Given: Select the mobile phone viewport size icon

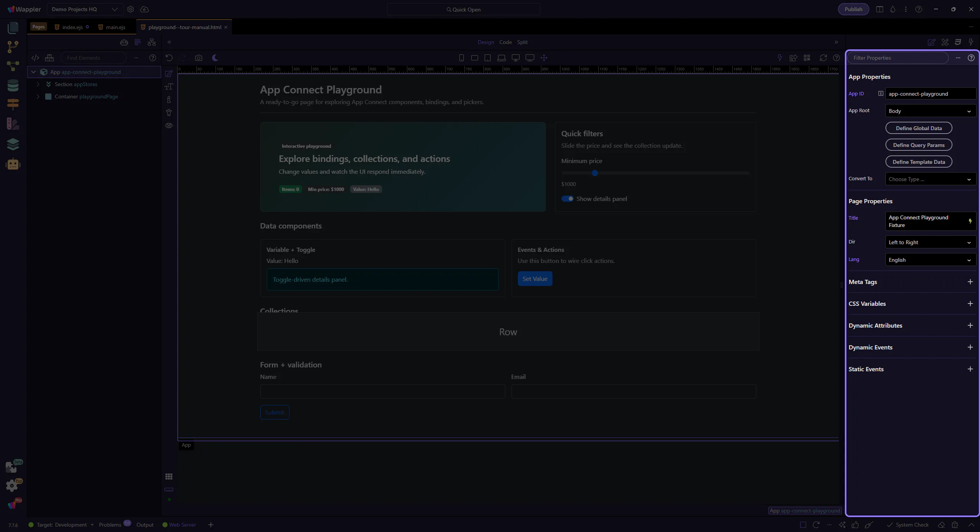Looking at the screenshot, I should (x=461, y=58).
